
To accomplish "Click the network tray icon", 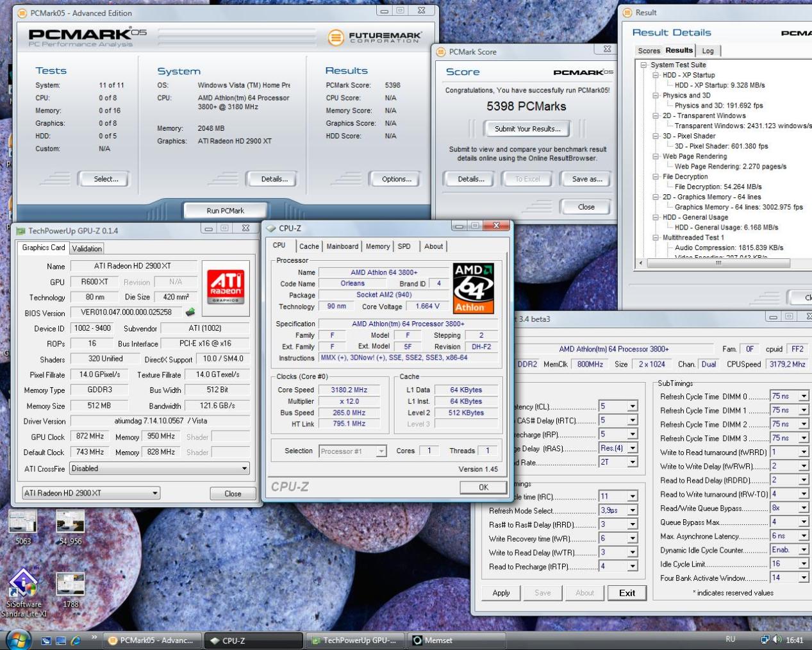I will (x=765, y=640).
